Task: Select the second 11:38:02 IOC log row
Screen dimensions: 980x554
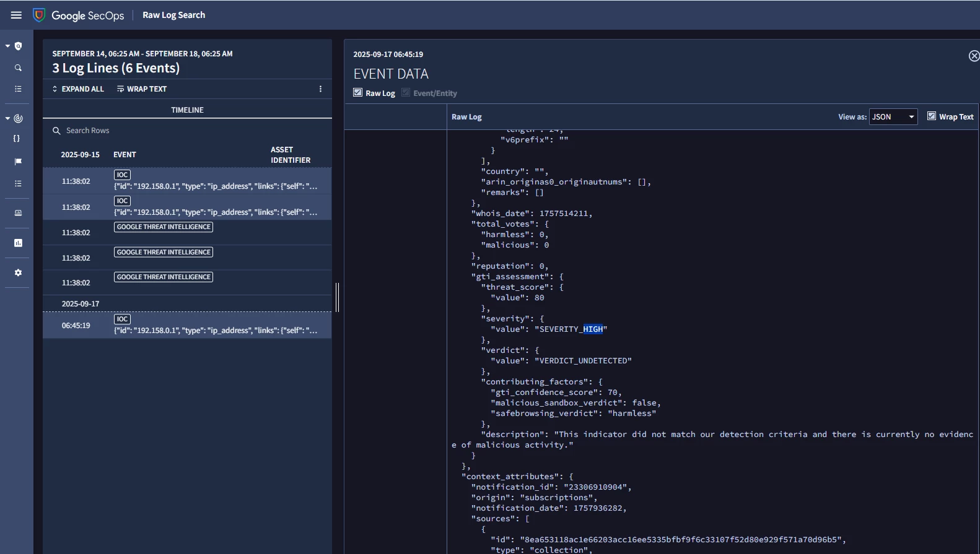Action: [x=187, y=207]
